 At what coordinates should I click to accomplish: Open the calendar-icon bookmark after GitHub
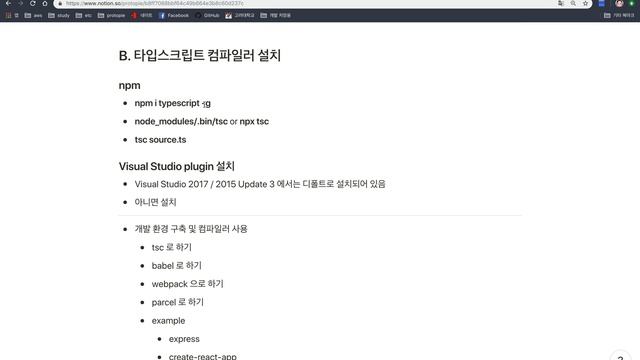coord(240,16)
